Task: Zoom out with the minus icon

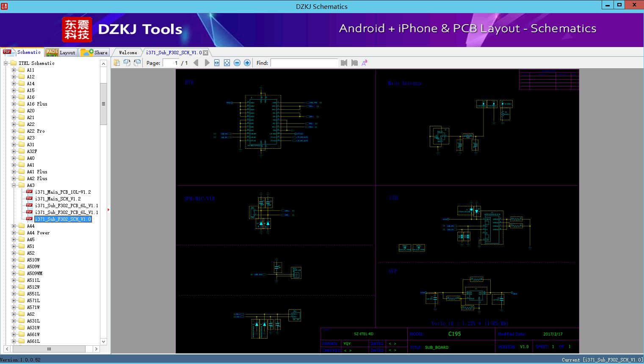Action: point(237,63)
